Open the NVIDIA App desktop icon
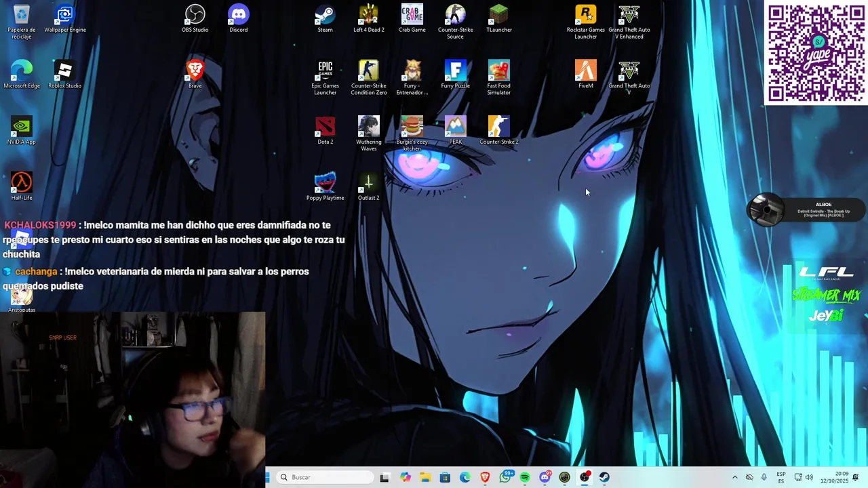The width and height of the screenshot is (868, 488). click(21, 130)
